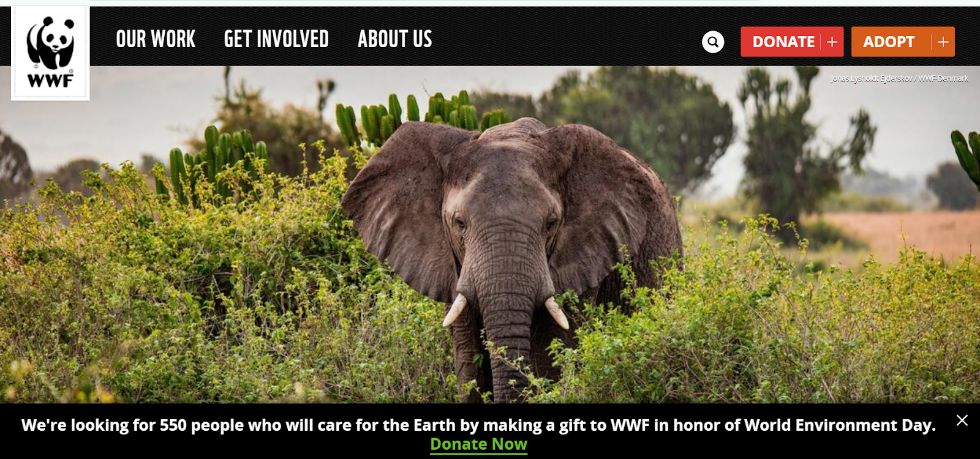
Task: Click the WWF panda logo
Action: (50, 53)
